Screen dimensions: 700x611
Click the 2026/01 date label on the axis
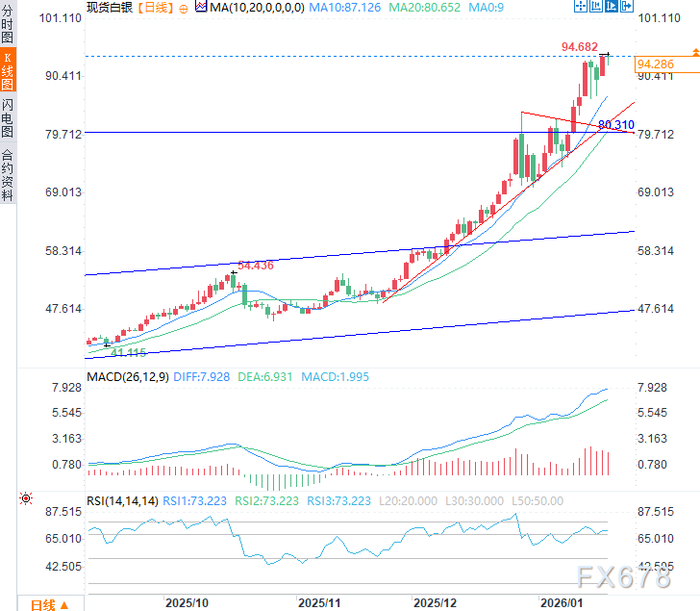562,603
